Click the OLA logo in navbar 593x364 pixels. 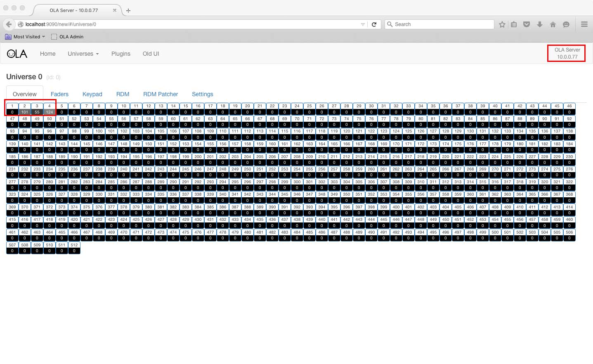(17, 54)
